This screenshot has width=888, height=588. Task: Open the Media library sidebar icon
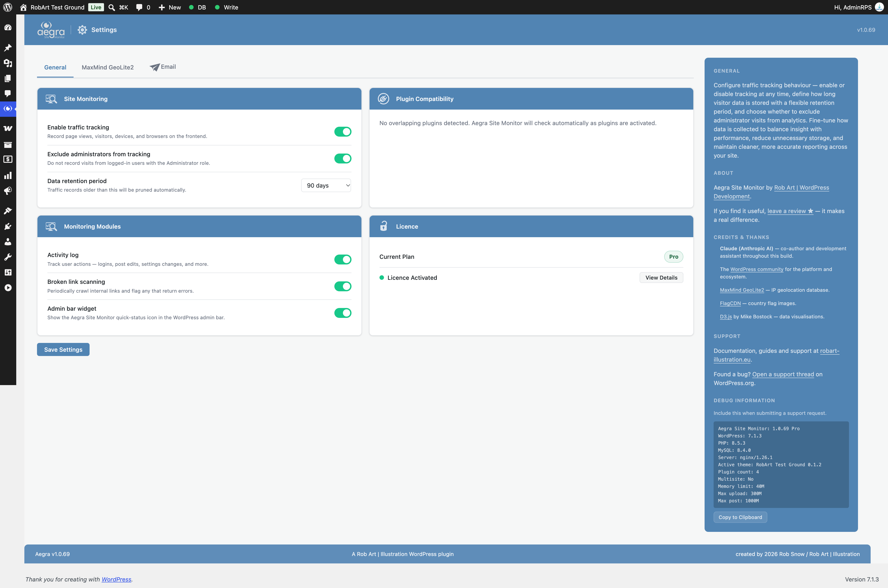click(8, 63)
